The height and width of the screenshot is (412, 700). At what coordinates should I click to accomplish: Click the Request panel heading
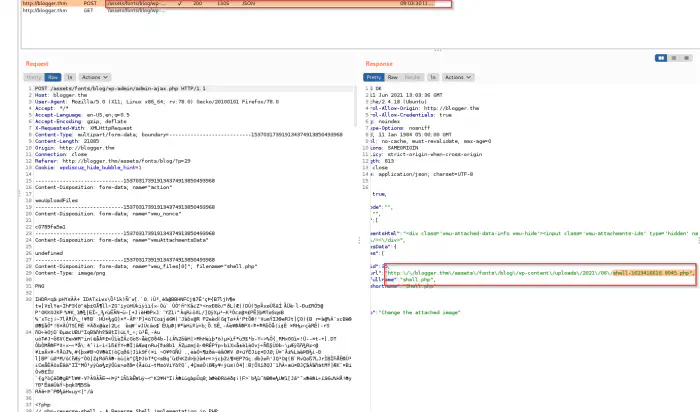tap(37, 64)
